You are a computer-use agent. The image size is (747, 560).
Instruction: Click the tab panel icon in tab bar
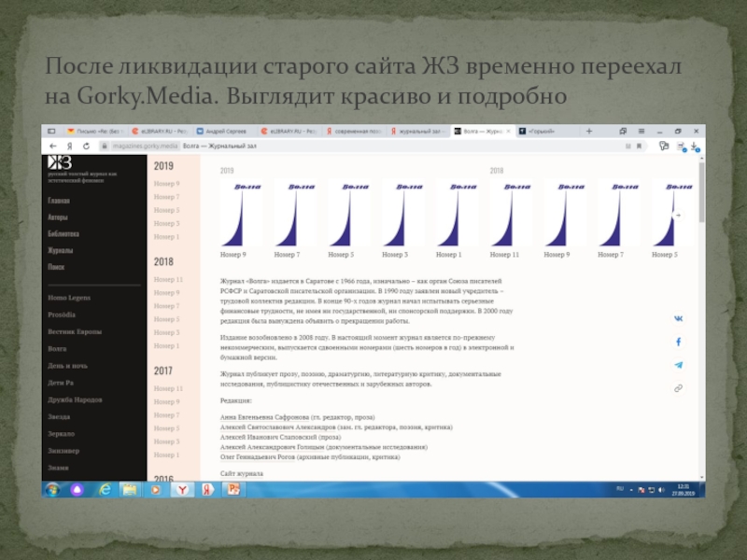coord(51,131)
